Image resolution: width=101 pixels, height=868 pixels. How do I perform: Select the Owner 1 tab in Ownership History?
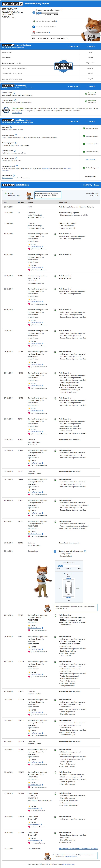click(x=91, y=46)
